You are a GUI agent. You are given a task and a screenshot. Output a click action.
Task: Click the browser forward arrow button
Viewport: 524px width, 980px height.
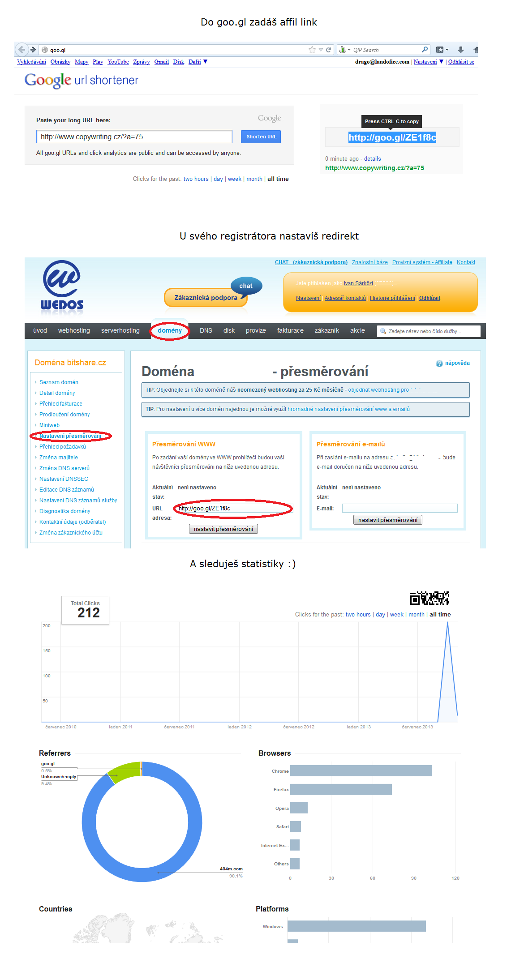click(x=33, y=50)
